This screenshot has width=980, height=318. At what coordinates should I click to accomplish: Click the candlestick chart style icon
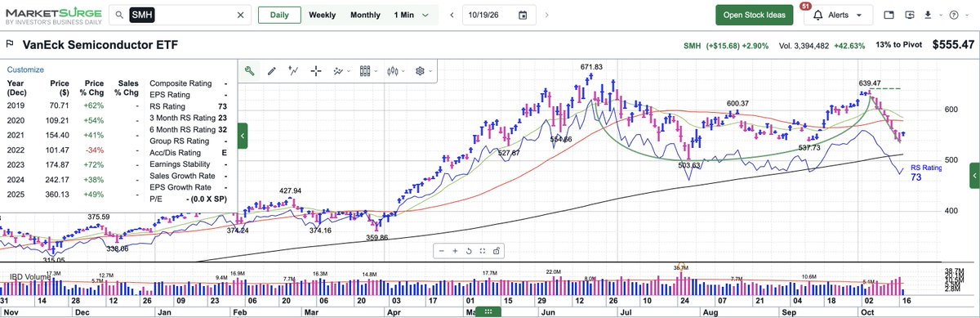pos(394,71)
